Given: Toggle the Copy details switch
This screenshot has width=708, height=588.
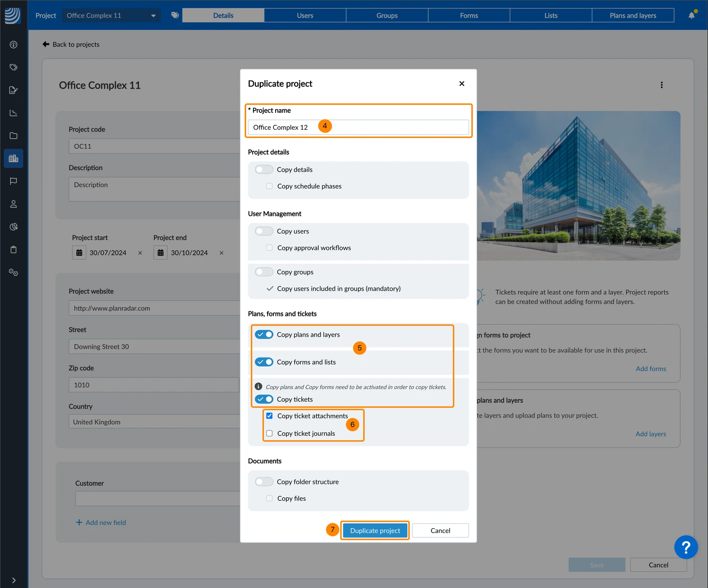Looking at the screenshot, I should pos(264,169).
